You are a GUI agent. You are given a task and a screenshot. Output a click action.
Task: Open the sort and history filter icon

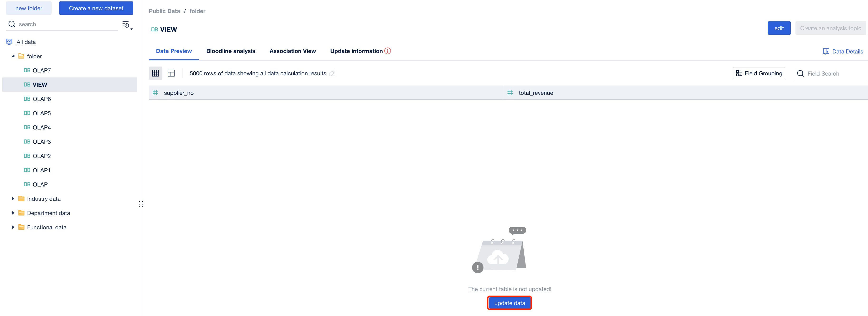pyautogui.click(x=126, y=24)
